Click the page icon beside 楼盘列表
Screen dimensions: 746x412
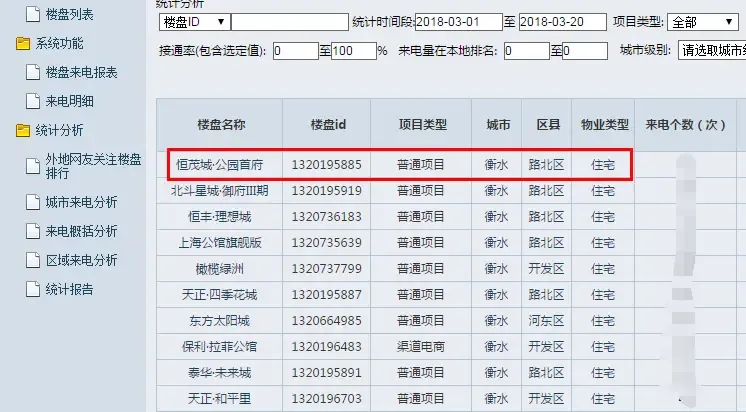click(x=33, y=15)
